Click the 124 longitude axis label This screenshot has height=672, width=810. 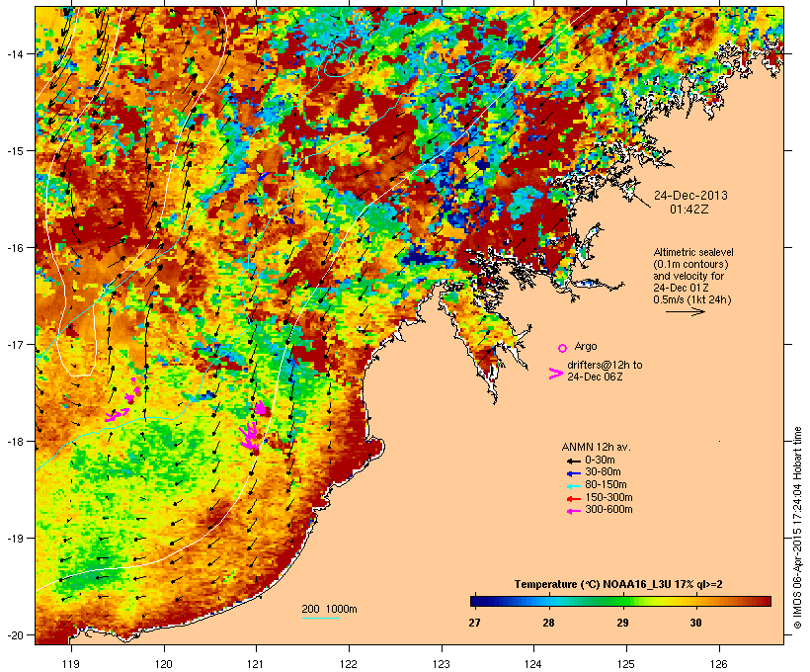533,664
